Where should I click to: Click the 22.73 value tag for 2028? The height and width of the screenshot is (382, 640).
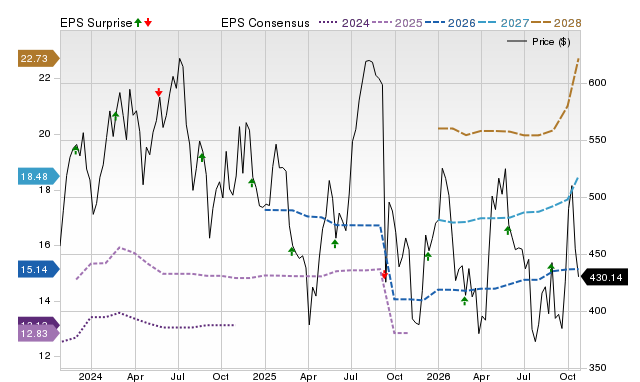[x=38, y=58]
